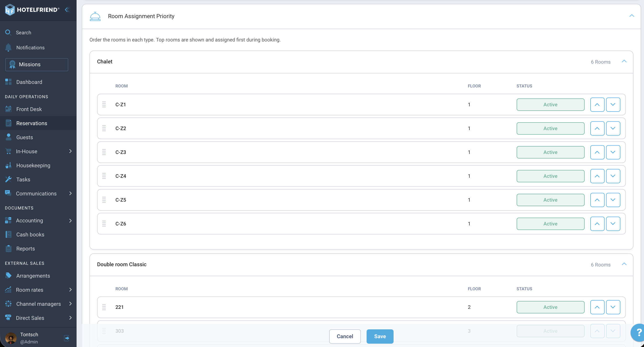644x347 pixels.
Task: Collapse the Double room Classic group
Action: [x=624, y=264]
